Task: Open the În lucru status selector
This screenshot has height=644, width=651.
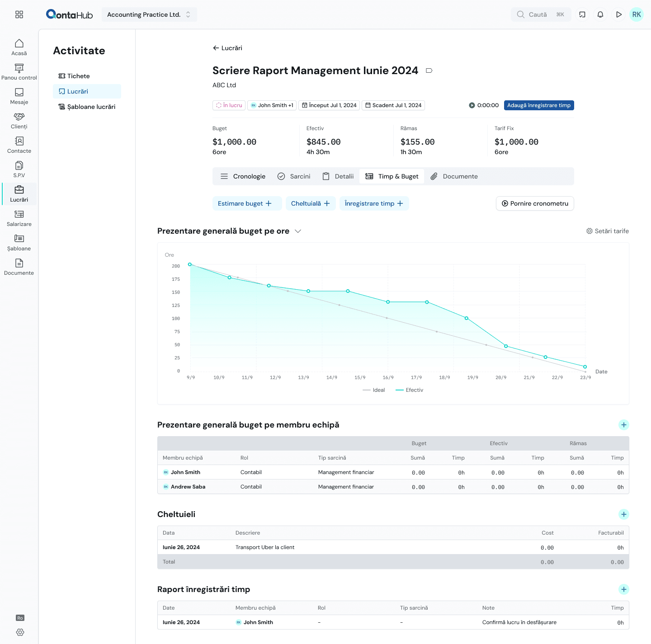Action: click(x=229, y=105)
